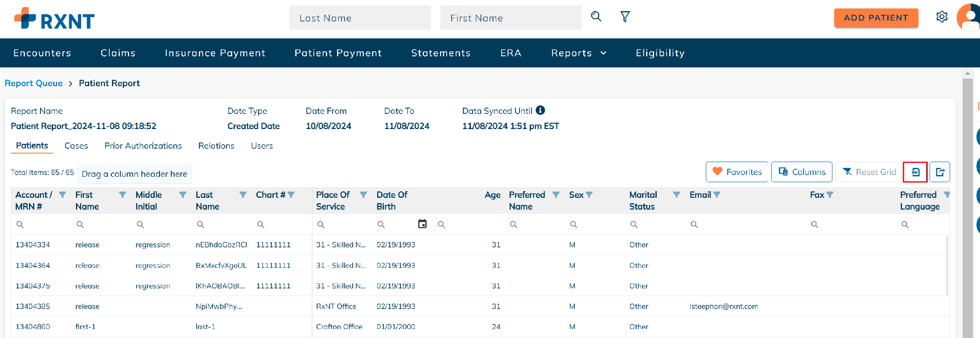The height and width of the screenshot is (338, 980).
Task: Click the RXNT logo
Action: click(54, 19)
